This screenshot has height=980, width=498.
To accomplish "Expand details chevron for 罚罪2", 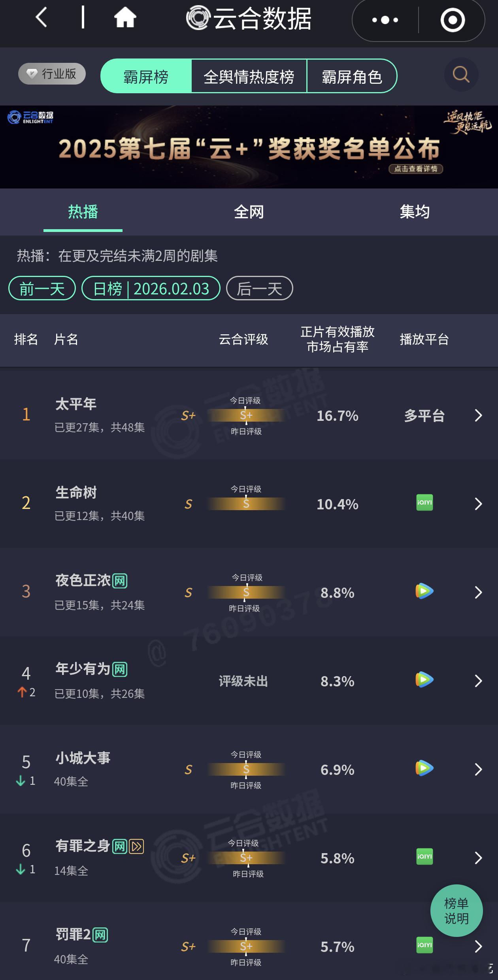I will point(478,947).
